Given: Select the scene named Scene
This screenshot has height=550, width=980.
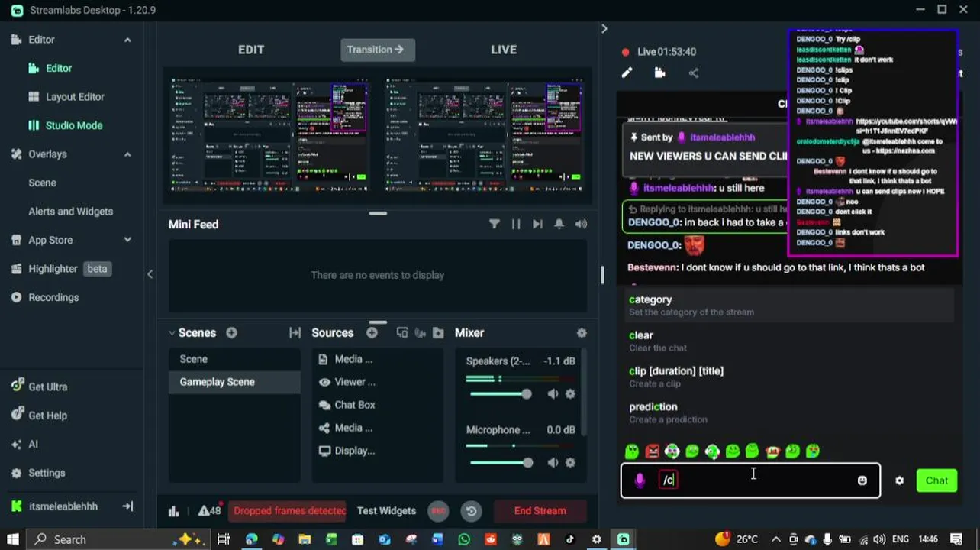Looking at the screenshot, I should pyautogui.click(x=235, y=359).
